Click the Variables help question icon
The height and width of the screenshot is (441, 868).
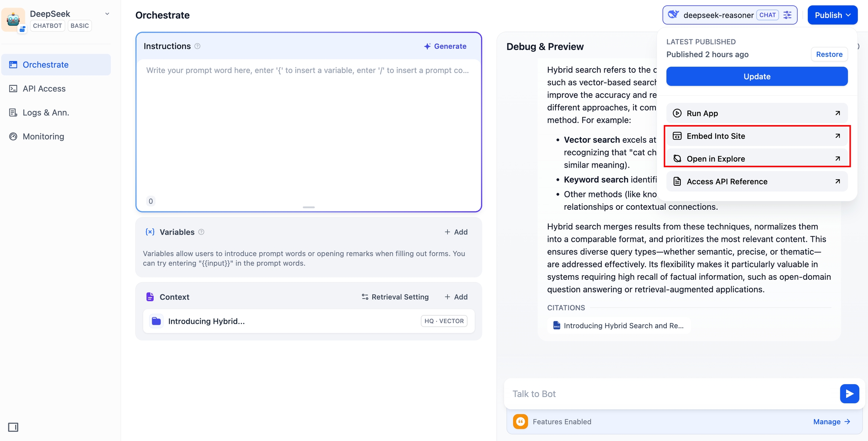click(x=202, y=232)
